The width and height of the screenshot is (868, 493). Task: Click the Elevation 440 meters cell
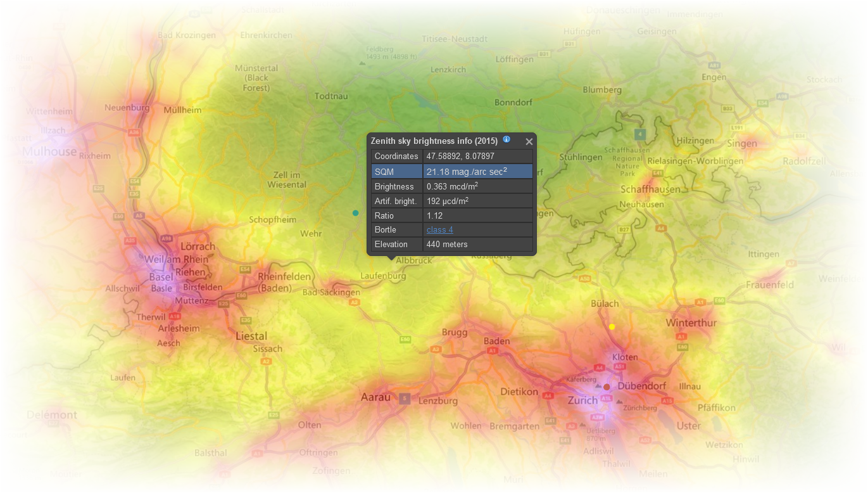click(478, 245)
